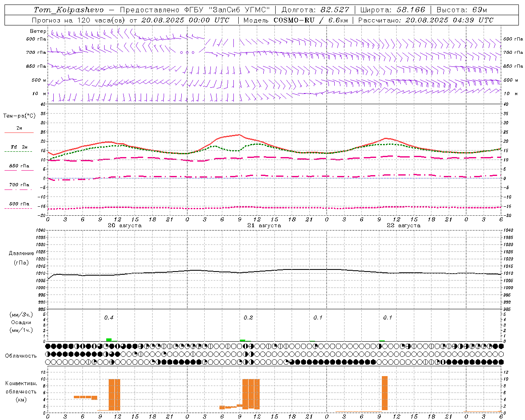Click the solid '2м' legend line sample

point(19,133)
